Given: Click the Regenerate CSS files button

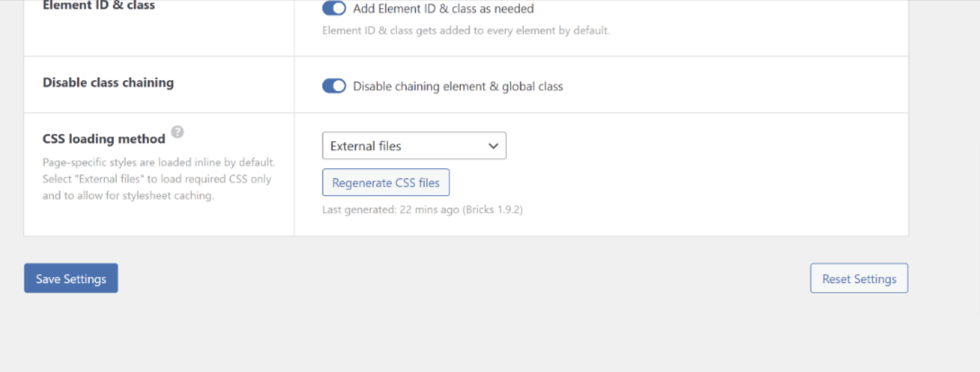Looking at the screenshot, I should tap(385, 183).
